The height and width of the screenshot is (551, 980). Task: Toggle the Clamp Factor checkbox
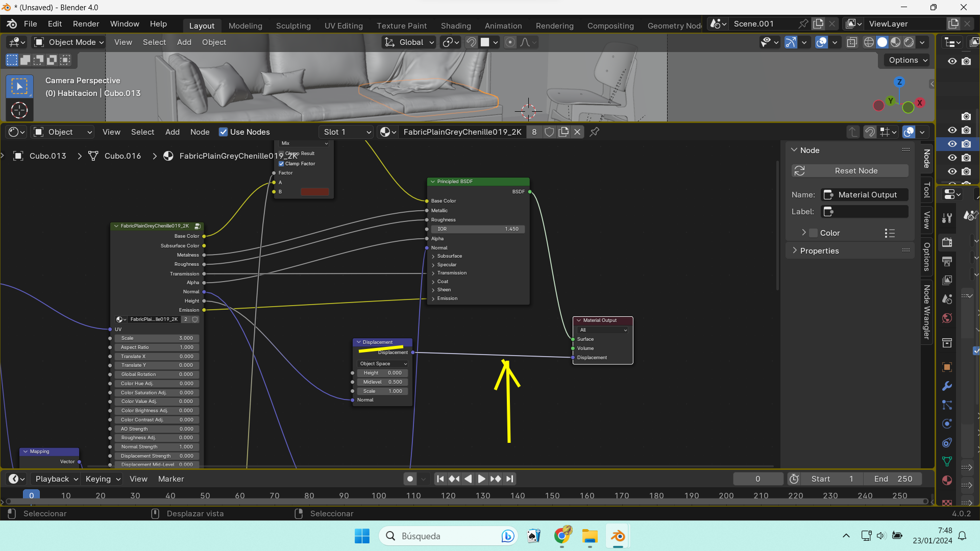[x=281, y=164]
